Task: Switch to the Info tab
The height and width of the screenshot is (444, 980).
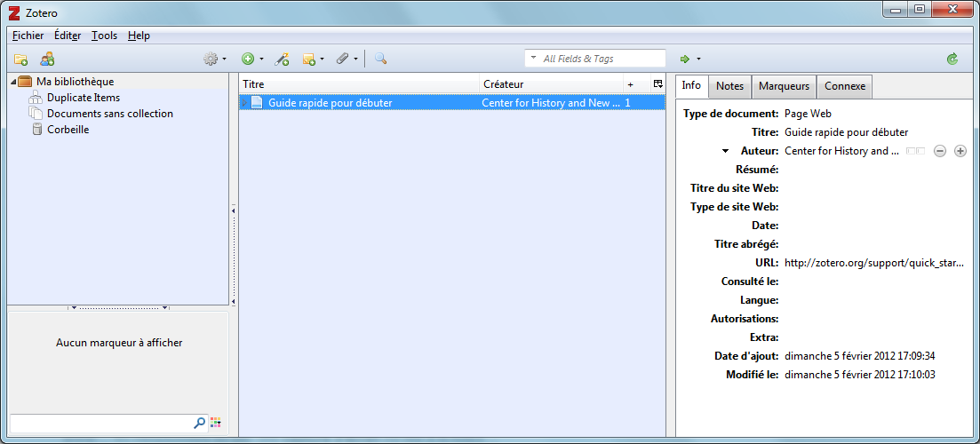Action: click(x=691, y=85)
